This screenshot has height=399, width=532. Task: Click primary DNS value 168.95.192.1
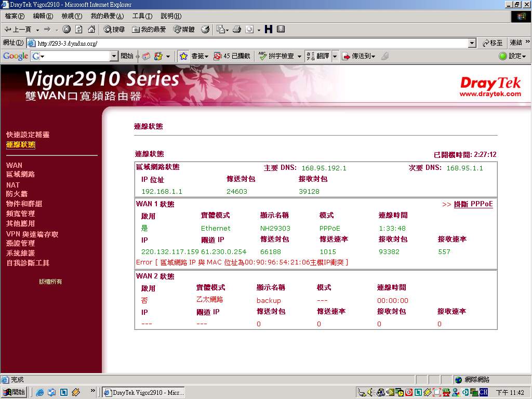324,168
